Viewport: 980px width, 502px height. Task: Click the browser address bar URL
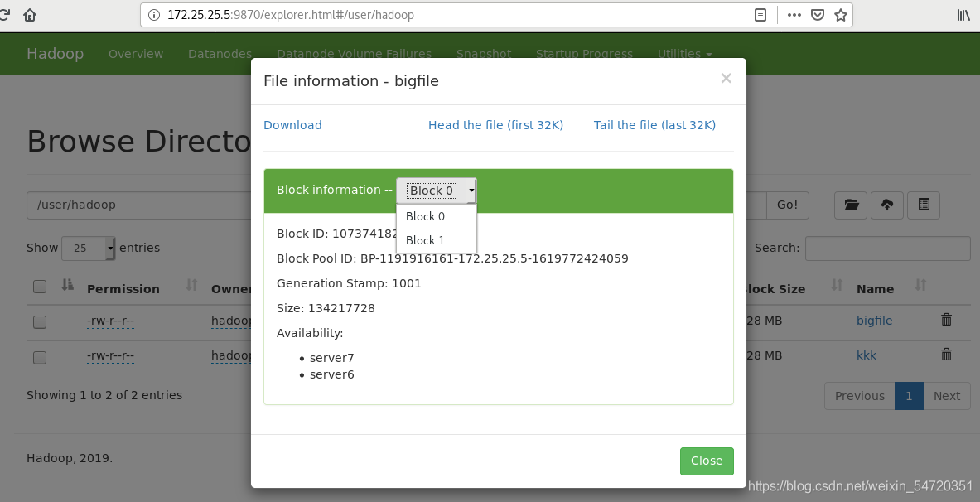click(291, 15)
